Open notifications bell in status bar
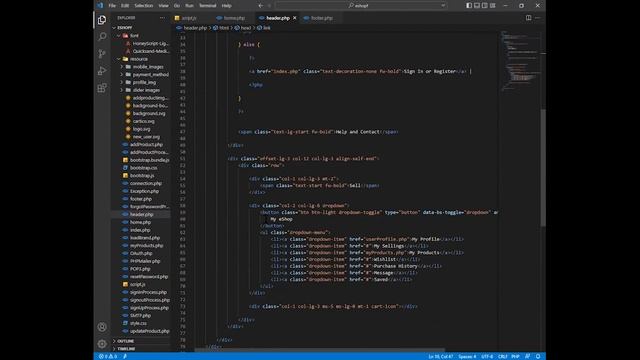640x360 pixels. click(x=538, y=356)
